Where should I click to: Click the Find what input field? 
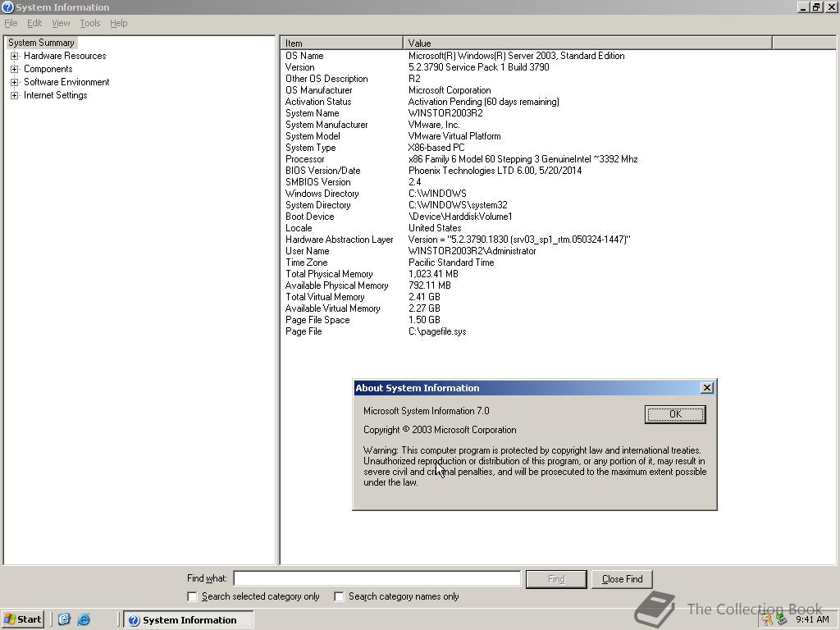pos(377,578)
